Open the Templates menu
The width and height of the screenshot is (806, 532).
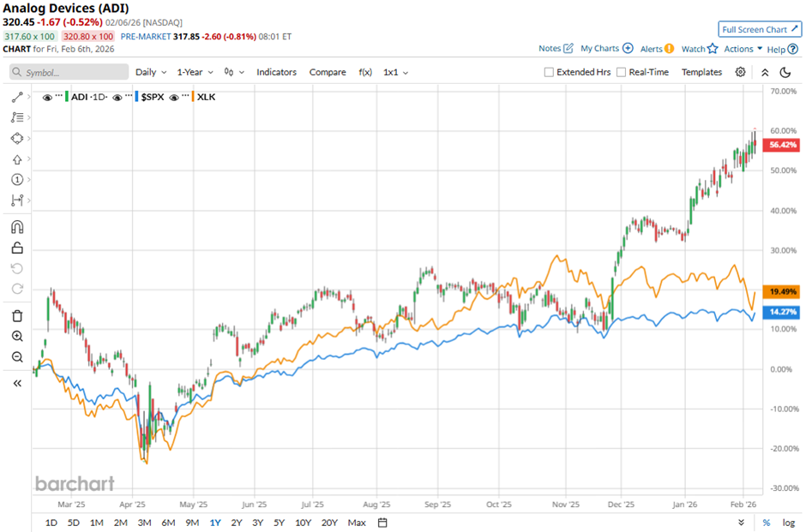pyautogui.click(x=701, y=72)
